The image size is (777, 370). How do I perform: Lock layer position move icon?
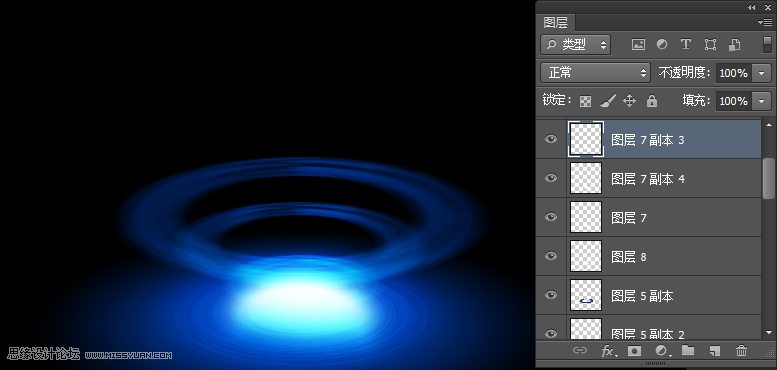point(629,101)
